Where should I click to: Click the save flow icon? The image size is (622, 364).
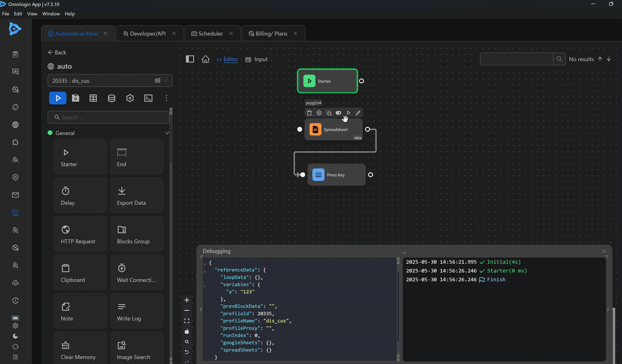coord(75,98)
